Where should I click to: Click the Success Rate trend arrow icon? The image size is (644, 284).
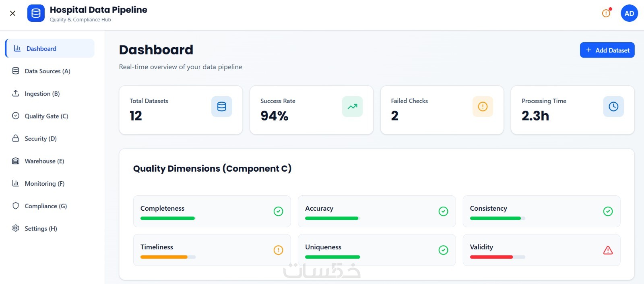(x=352, y=106)
